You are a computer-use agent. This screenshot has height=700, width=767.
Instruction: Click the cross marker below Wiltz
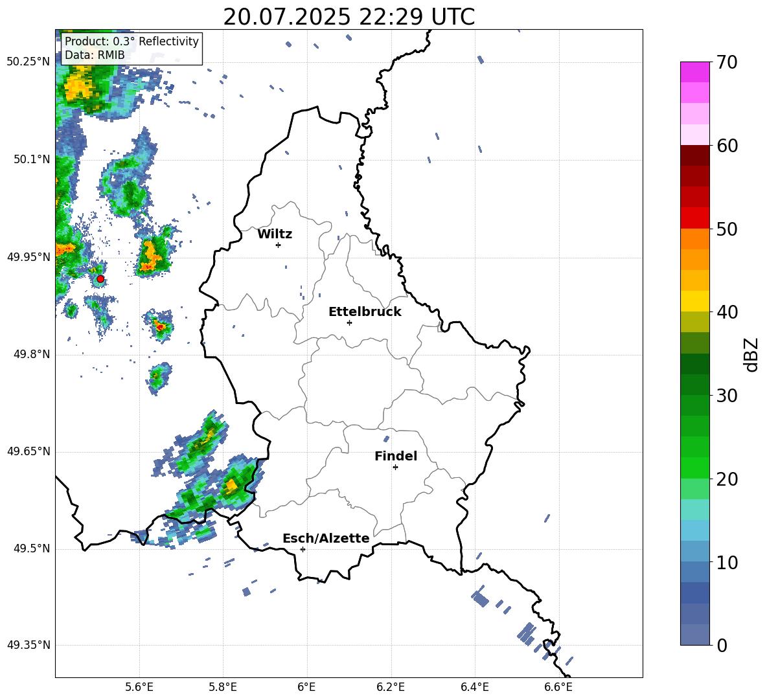tap(279, 245)
